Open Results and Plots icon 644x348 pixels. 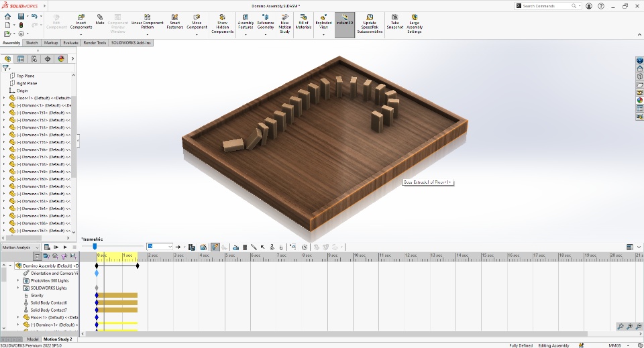(292, 247)
